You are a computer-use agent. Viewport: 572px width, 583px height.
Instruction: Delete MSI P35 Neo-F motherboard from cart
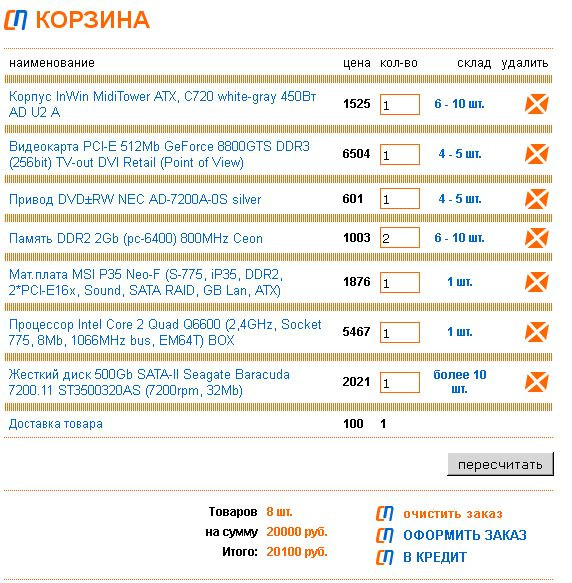coord(536,282)
